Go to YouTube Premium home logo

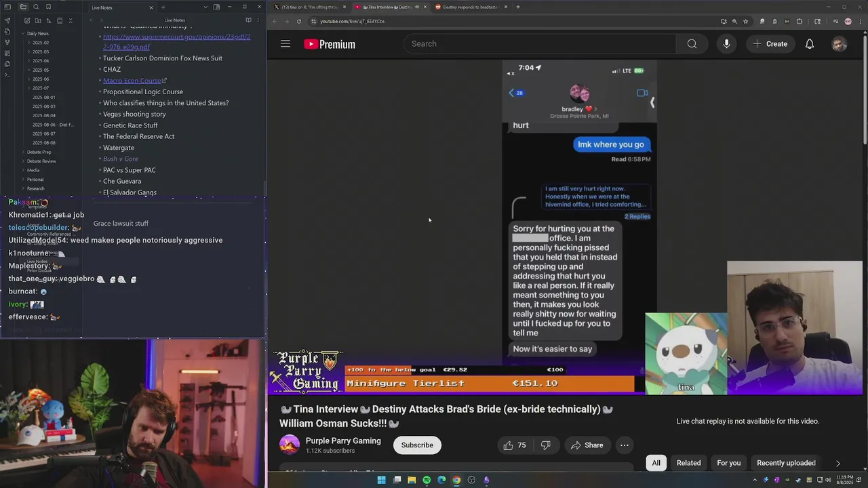point(330,44)
